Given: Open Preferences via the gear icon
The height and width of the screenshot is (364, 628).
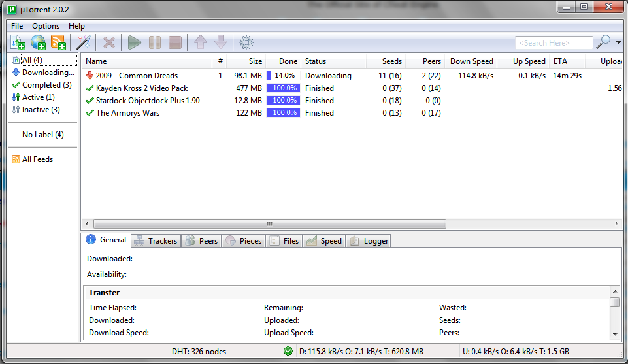Looking at the screenshot, I should pos(246,42).
